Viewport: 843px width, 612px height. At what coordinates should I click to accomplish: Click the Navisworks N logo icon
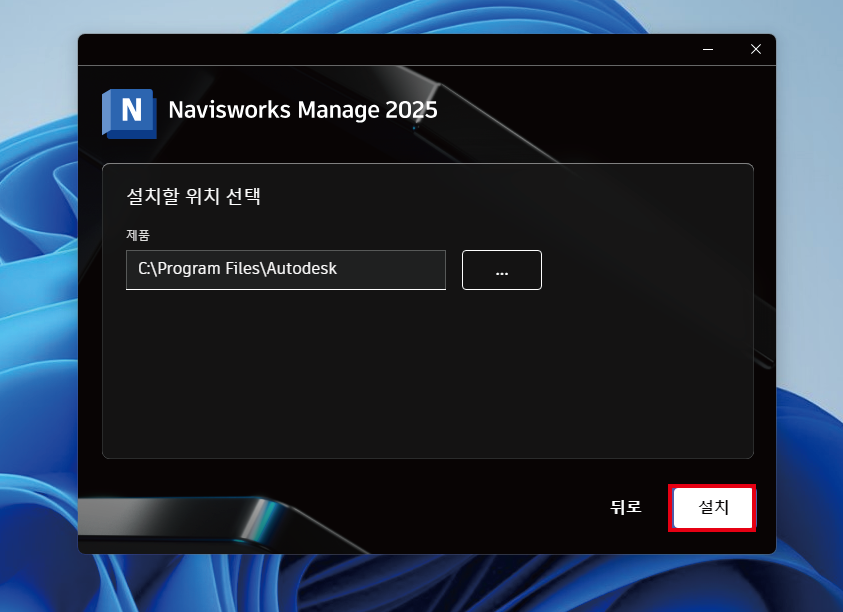130,113
